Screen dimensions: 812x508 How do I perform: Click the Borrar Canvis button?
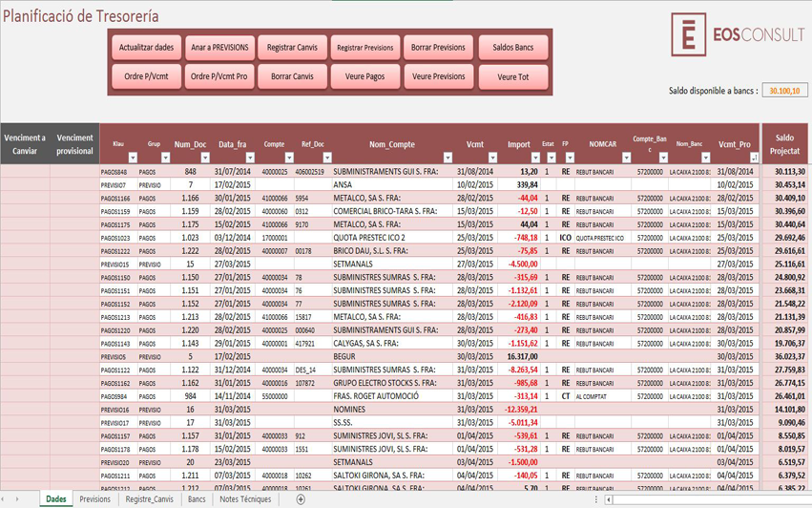[292, 76]
